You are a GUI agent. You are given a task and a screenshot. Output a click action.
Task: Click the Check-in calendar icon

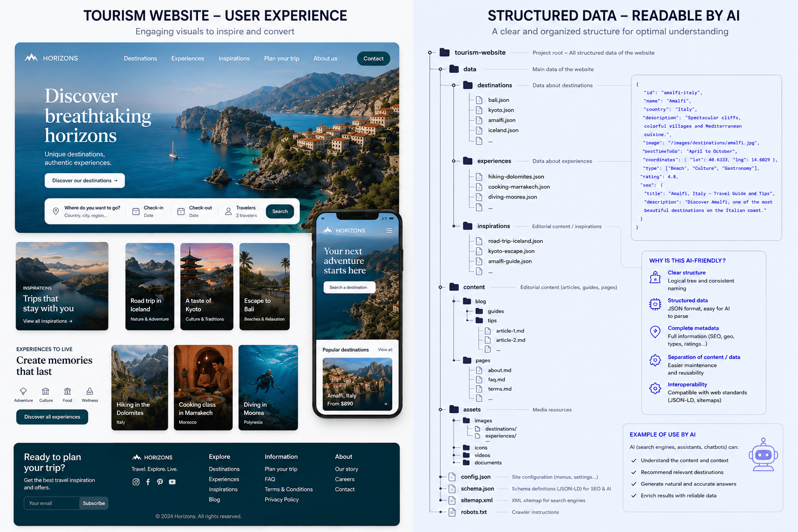click(x=136, y=211)
